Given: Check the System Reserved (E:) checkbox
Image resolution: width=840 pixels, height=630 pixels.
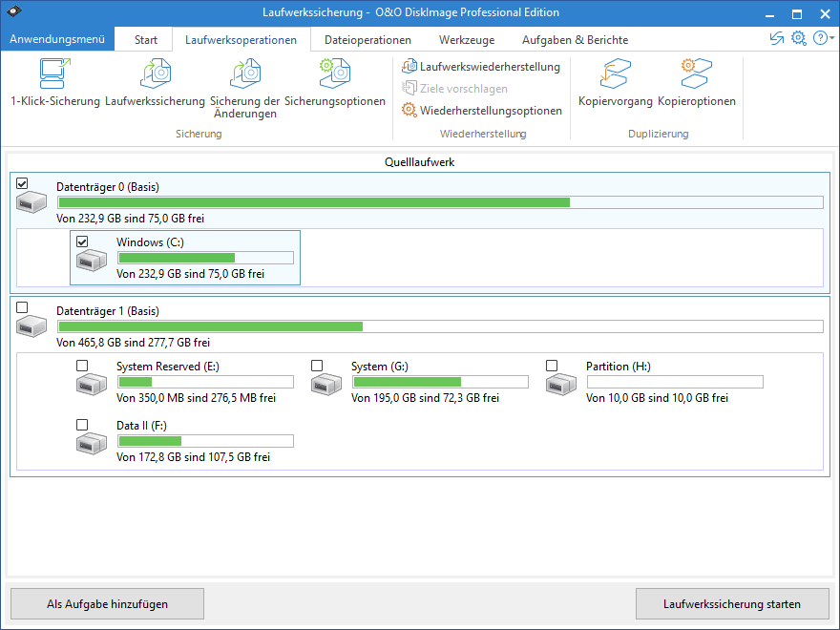Looking at the screenshot, I should click(82, 366).
